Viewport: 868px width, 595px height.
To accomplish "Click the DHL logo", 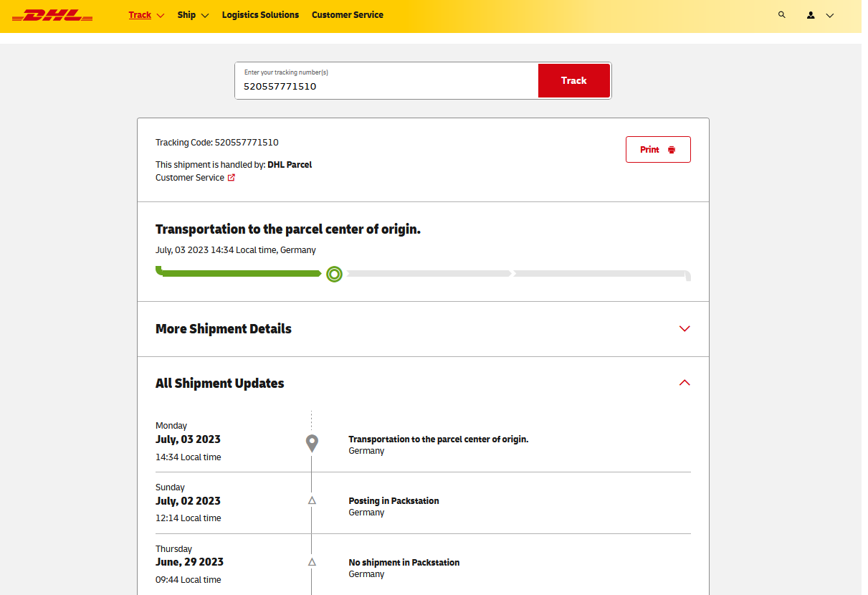I will pos(52,15).
